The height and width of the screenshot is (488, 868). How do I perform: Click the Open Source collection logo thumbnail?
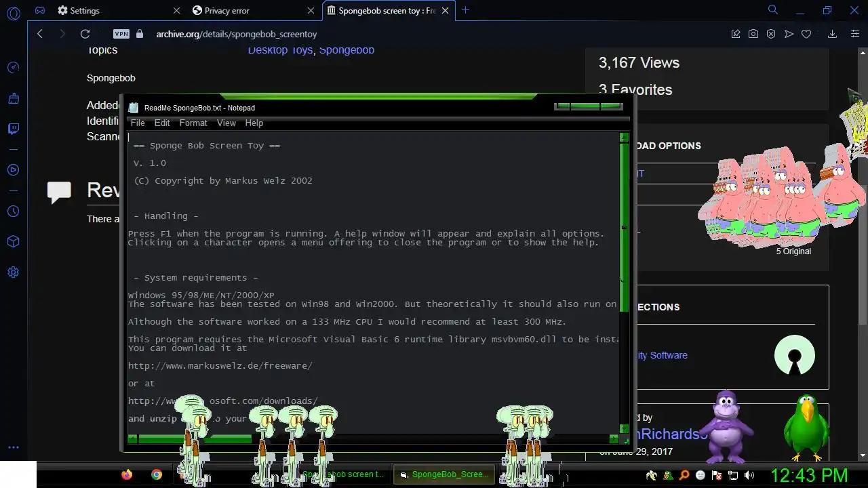(x=795, y=355)
